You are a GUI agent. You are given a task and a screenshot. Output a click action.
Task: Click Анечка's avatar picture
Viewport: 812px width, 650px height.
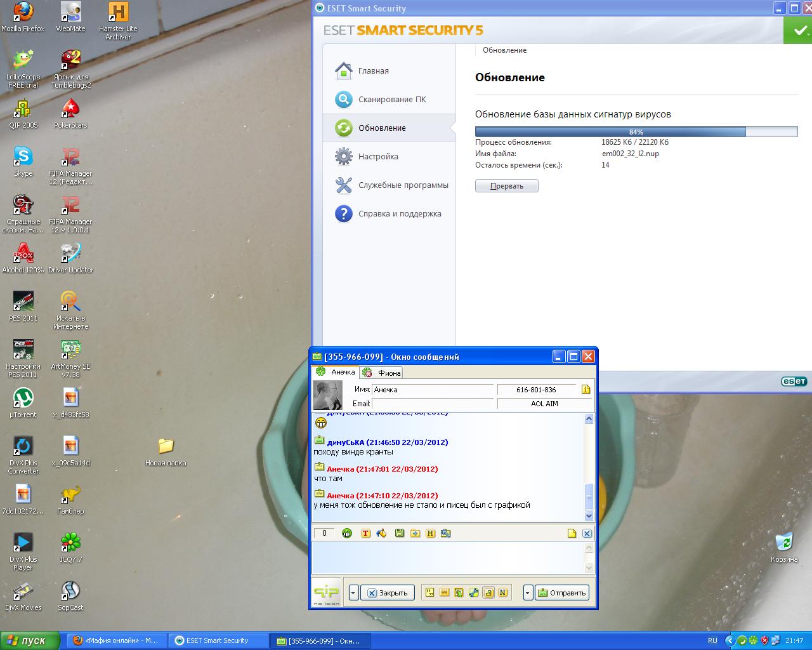click(328, 395)
